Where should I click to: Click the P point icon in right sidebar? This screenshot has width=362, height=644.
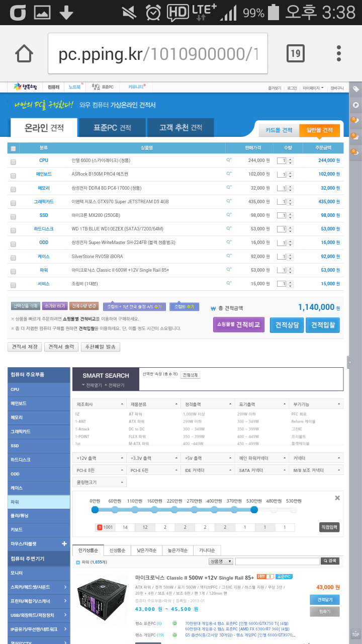pyautogui.click(x=355, y=105)
